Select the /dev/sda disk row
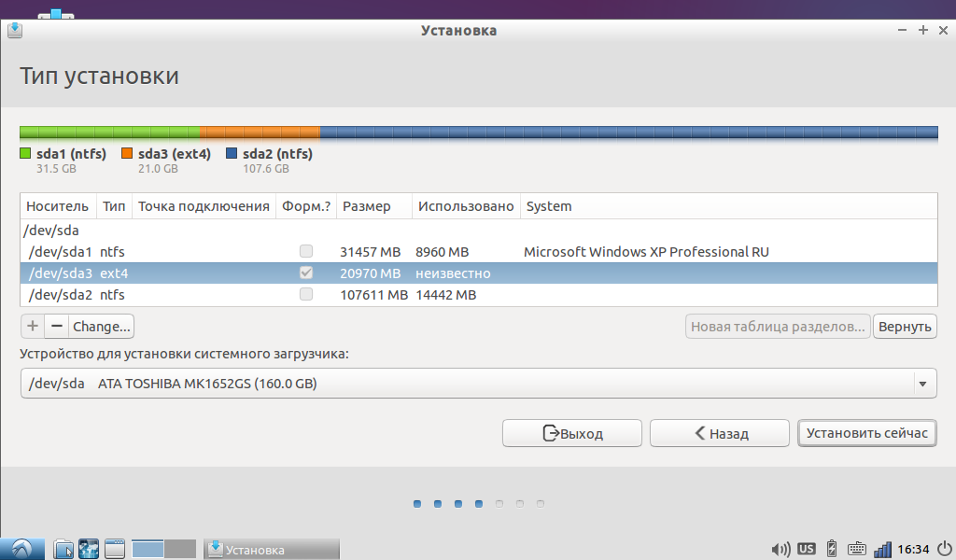 pos(479,231)
